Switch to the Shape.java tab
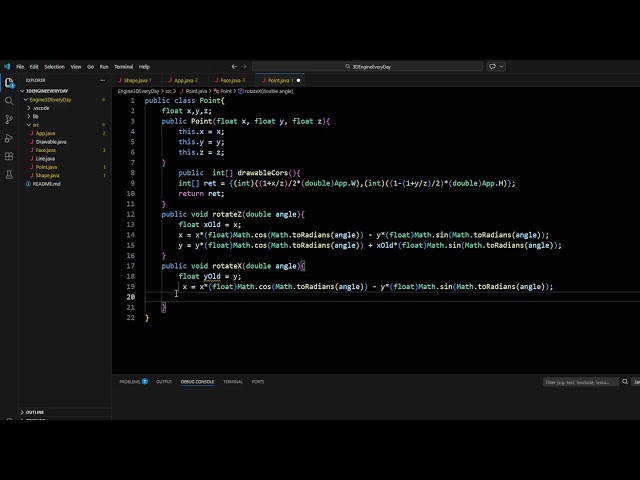Screen dimensions: 640x480 [x=135, y=80]
